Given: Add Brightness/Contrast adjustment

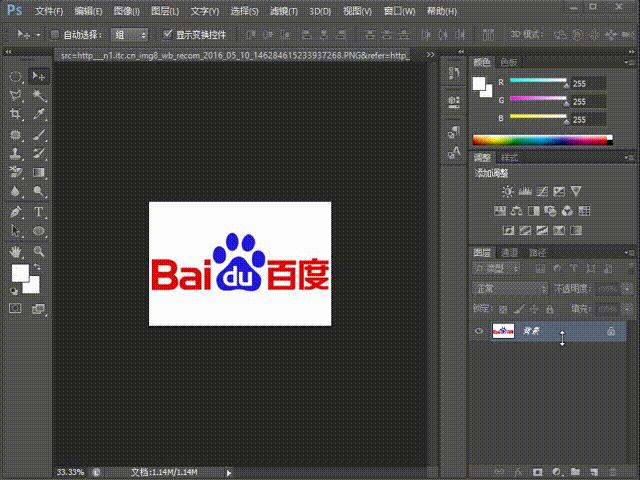Looking at the screenshot, I should tap(508, 191).
